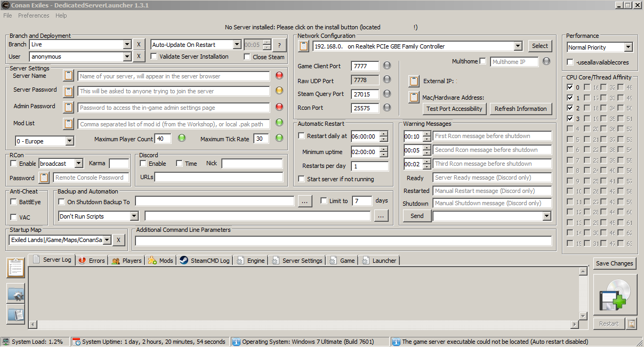Click the green Mod List status light
The height and width of the screenshot is (347, 644).
pos(279,123)
